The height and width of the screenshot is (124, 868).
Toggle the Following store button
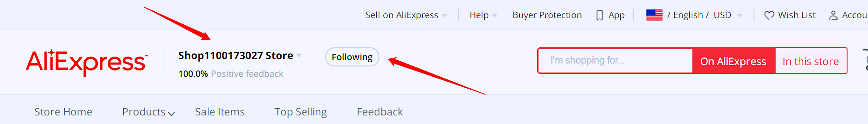coord(352,57)
